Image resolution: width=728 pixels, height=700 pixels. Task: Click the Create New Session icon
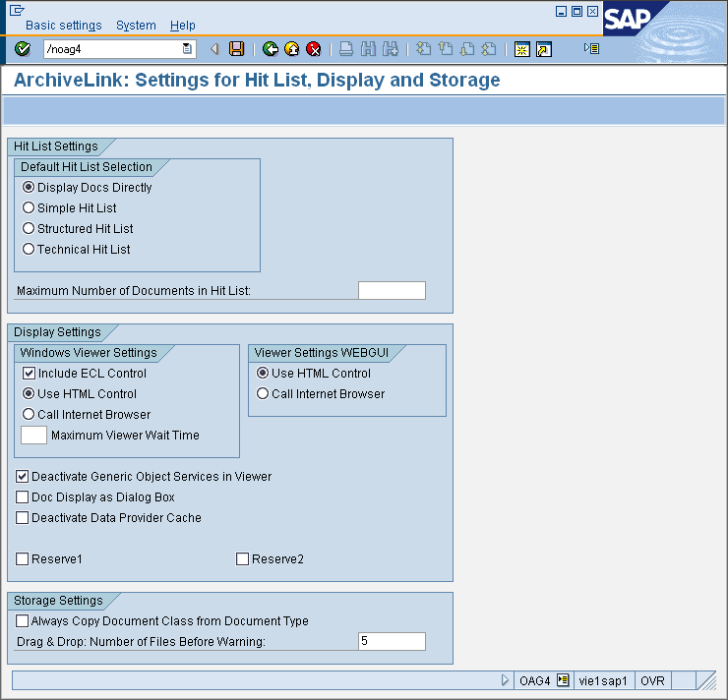[522, 49]
